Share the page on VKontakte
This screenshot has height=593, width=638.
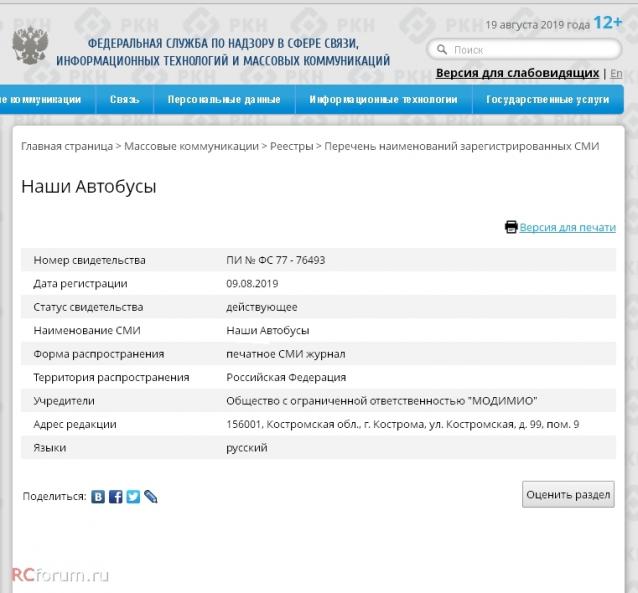[98, 497]
